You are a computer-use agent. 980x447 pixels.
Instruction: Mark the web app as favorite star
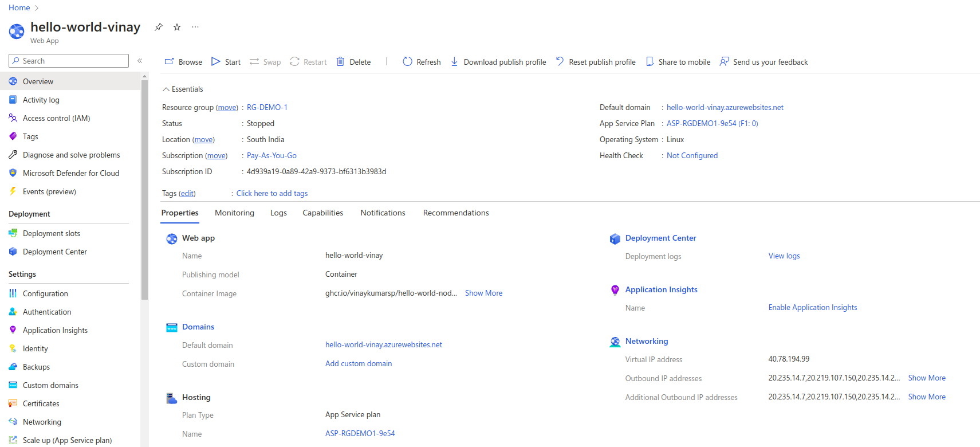(177, 27)
